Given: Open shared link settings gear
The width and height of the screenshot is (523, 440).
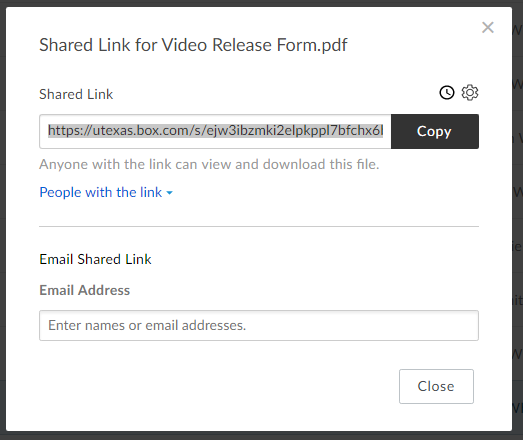Looking at the screenshot, I should tap(470, 93).
